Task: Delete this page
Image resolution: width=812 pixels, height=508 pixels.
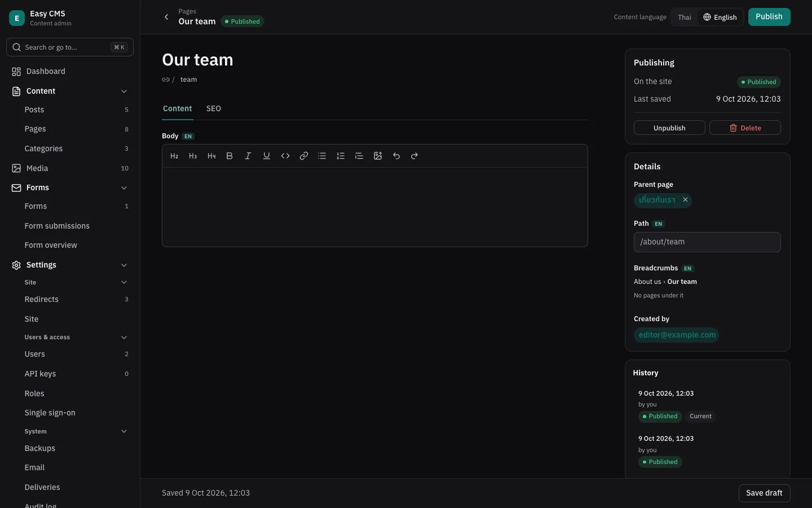Action: click(x=745, y=128)
